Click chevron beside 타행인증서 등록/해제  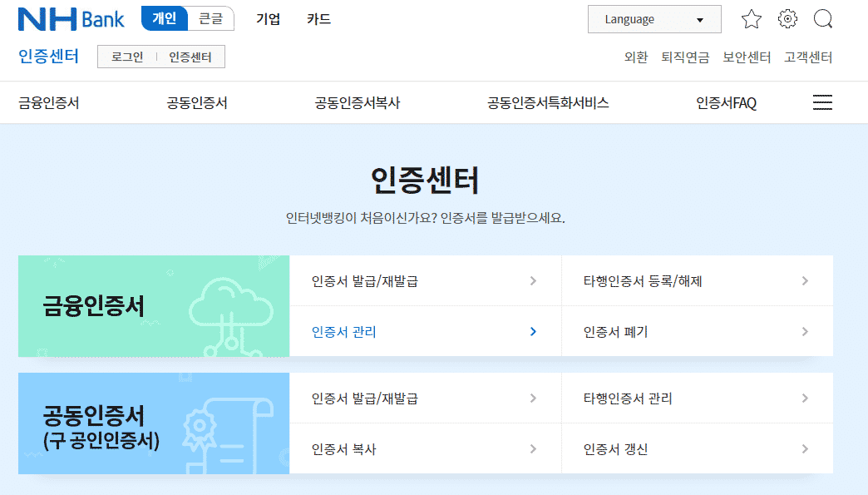click(805, 281)
